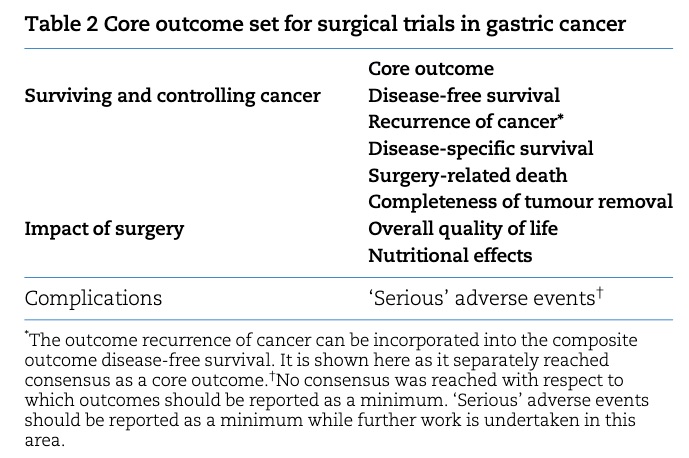Click the dagger after 'adverse events'
The height and width of the screenshot is (458, 689).
(600, 293)
